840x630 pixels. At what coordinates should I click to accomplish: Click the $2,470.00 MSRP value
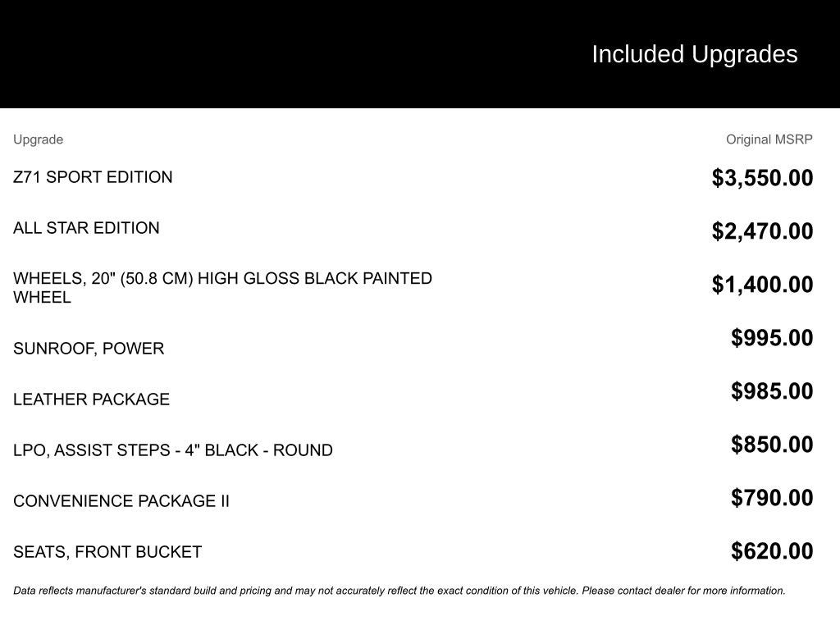pos(762,231)
